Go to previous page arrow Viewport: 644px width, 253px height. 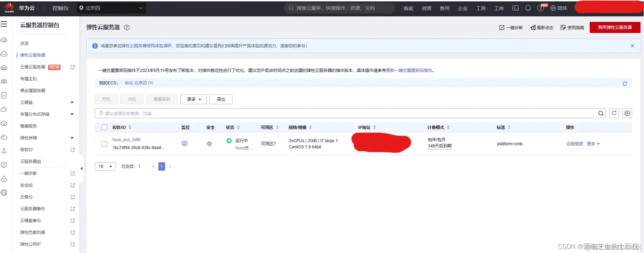pyautogui.click(x=153, y=166)
